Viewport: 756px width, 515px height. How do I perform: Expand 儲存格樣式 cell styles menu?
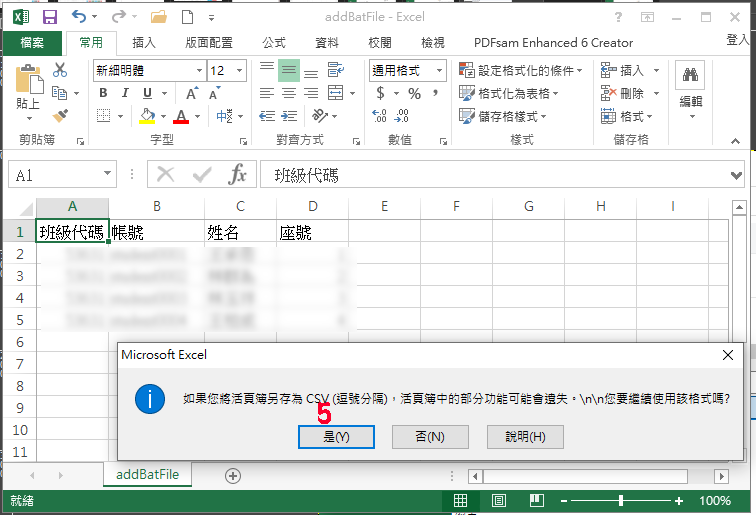pyautogui.click(x=503, y=116)
